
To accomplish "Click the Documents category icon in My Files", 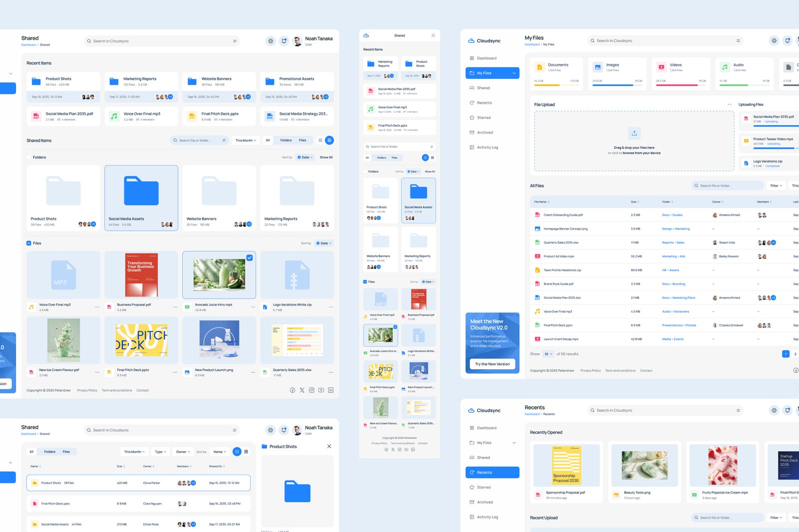I will click(539, 67).
